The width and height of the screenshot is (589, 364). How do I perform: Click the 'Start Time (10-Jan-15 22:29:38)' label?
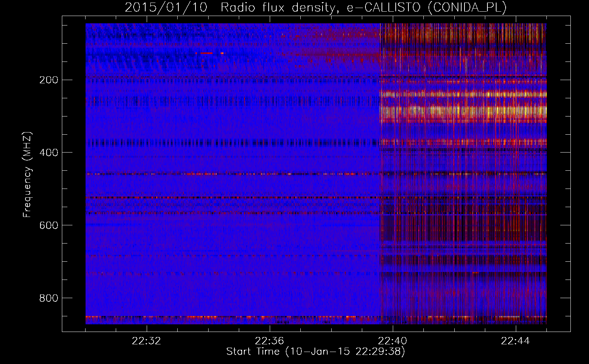tap(316, 352)
